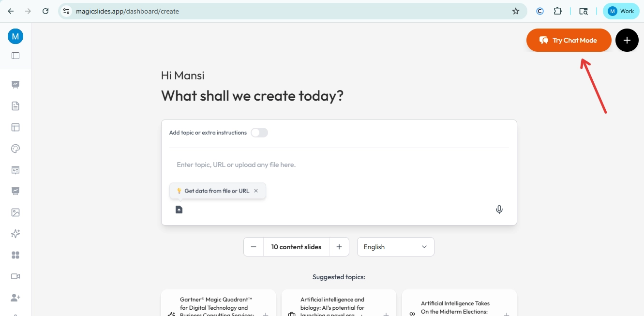
Task: Decrease the content slides count
Action: (x=254, y=247)
